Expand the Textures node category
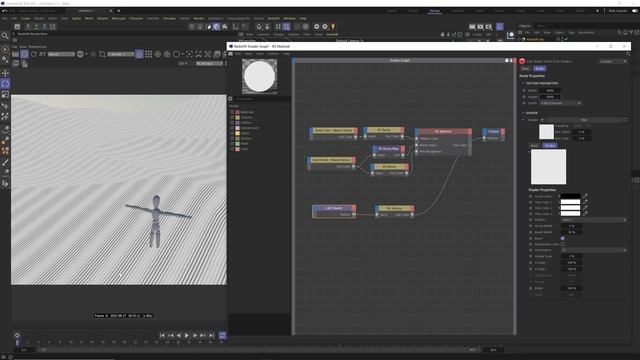Viewport: 640px width, 360px height. pyautogui.click(x=232, y=118)
